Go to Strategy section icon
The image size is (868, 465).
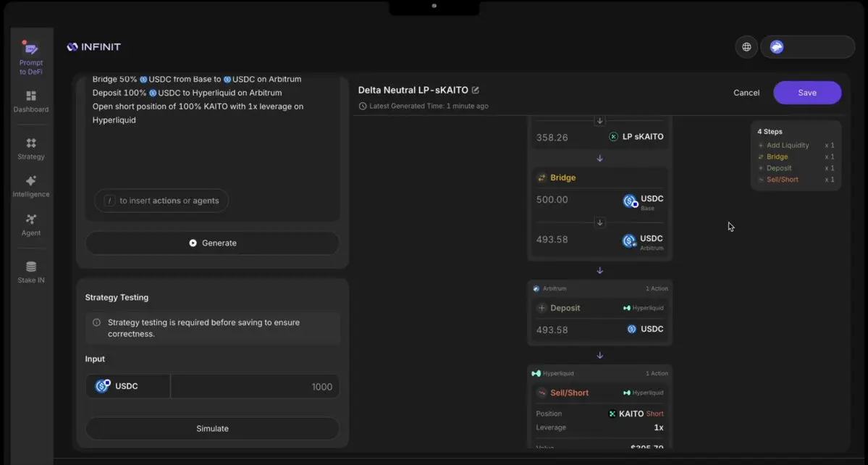pyautogui.click(x=31, y=143)
